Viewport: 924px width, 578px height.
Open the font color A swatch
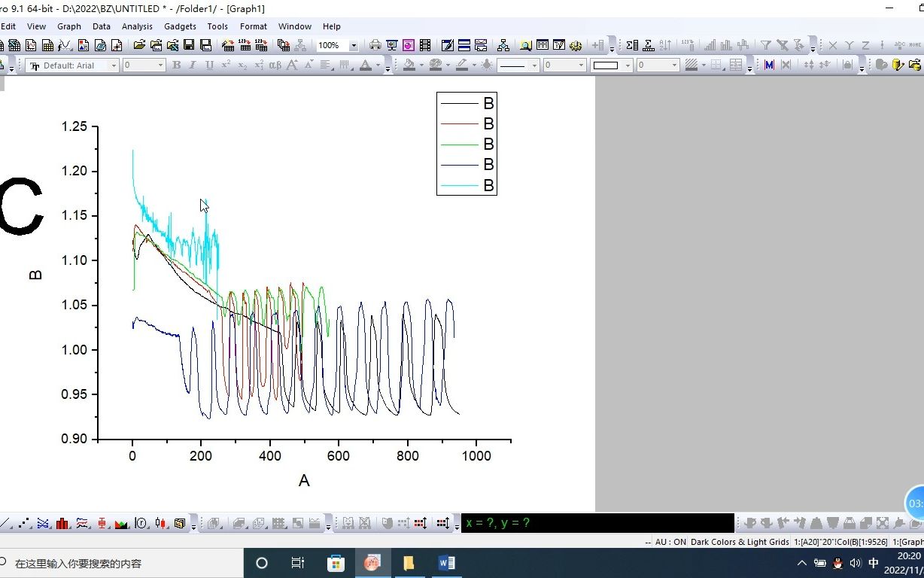[366, 65]
